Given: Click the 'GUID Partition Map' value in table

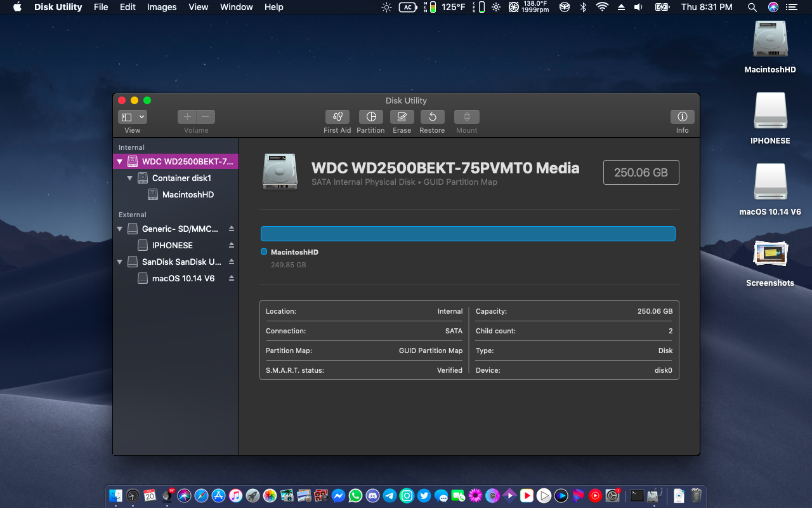Looking at the screenshot, I should coord(431,351).
